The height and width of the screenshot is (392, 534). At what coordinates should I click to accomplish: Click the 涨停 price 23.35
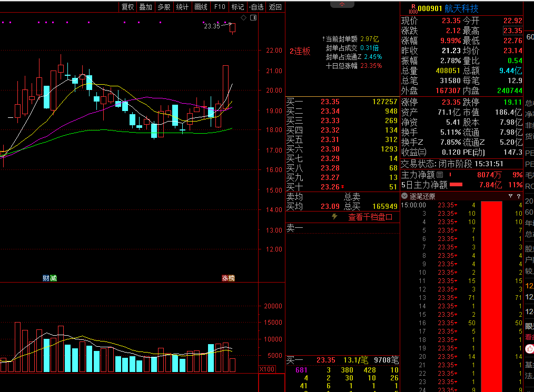451,102
